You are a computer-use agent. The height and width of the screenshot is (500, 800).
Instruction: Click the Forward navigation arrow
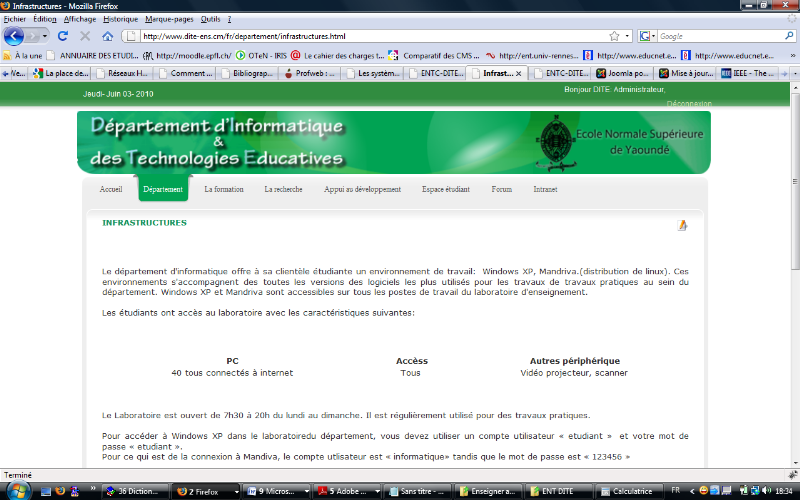32,36
